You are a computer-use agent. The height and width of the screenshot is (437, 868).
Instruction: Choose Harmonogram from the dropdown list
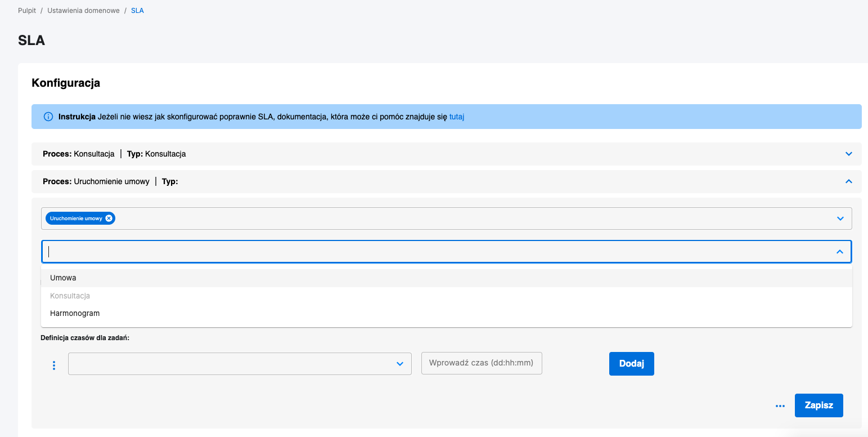pyautogui.click(x=75, y=313)
